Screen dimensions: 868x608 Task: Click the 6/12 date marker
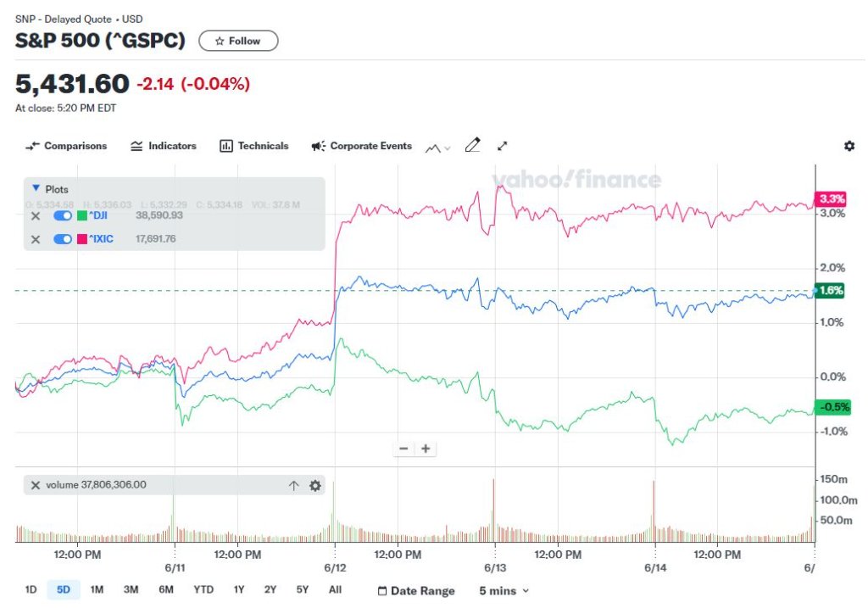(x=335, y=568)
